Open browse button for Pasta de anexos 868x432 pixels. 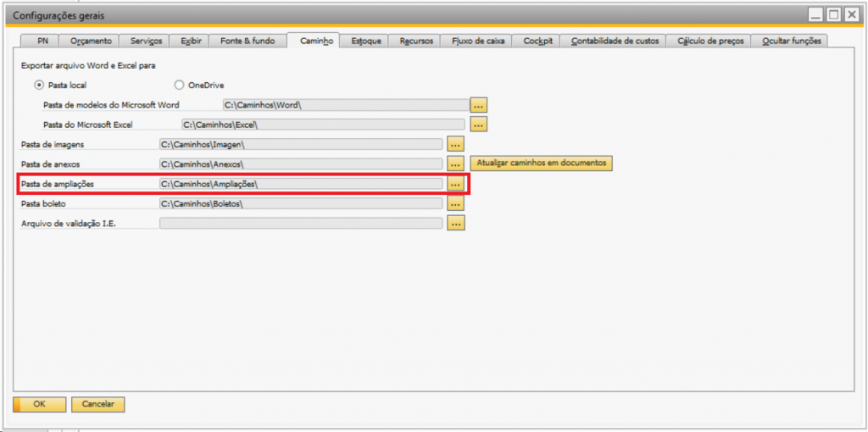point(456,163)
